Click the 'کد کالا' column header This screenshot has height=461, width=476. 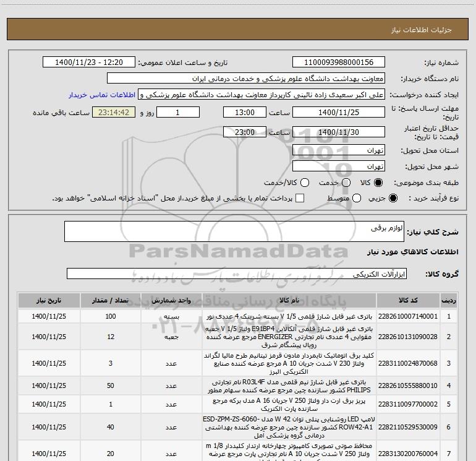click(408, 300)
